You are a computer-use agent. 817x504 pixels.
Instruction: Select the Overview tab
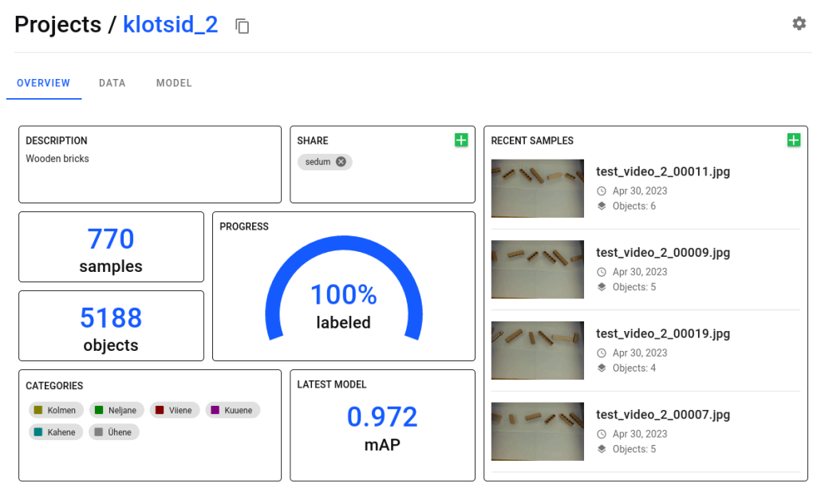44,83
